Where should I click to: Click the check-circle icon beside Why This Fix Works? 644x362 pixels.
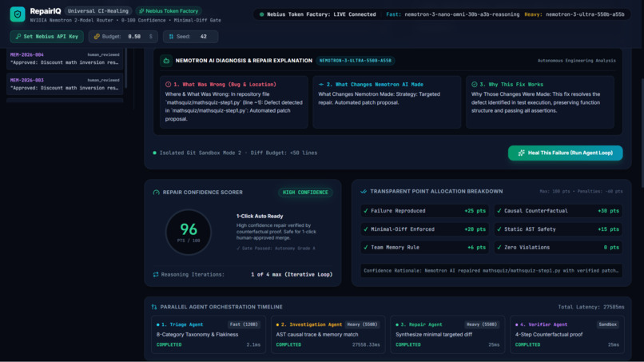475,84
